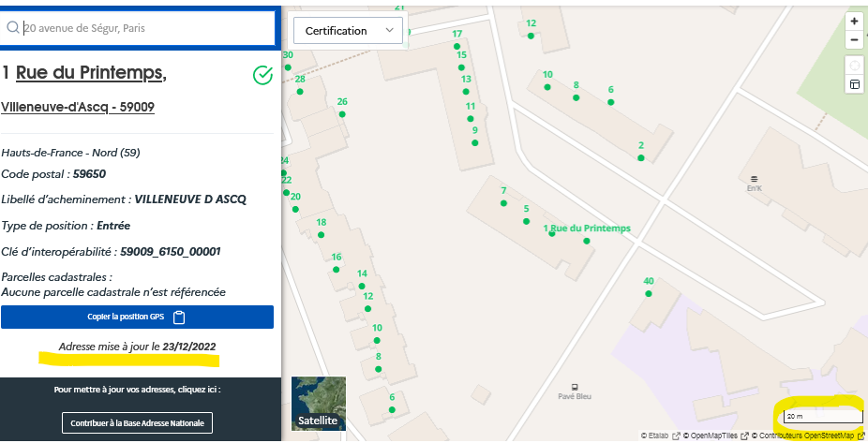Open the Rue du Printemps street link

pos(91,73)
